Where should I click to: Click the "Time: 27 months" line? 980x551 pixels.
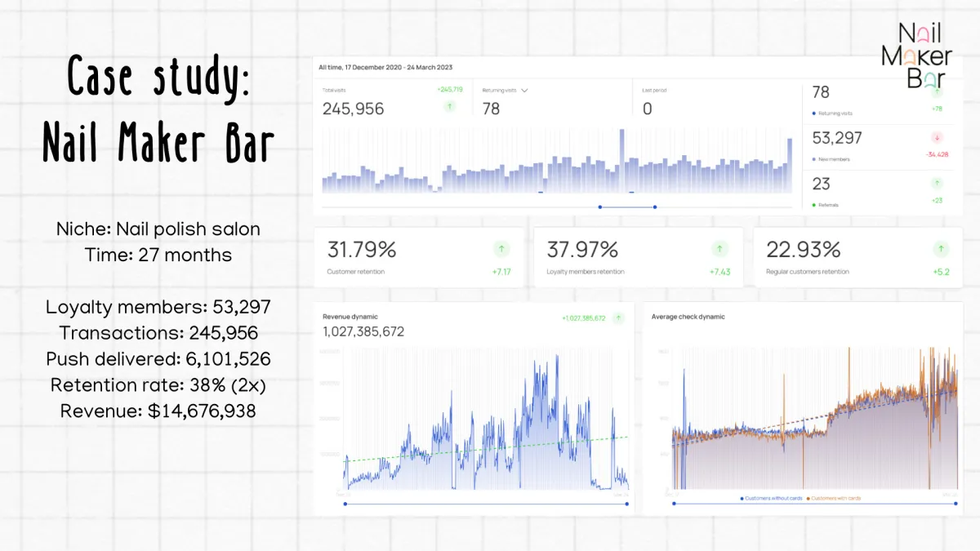pyautogui.click(x=158, y=256)
